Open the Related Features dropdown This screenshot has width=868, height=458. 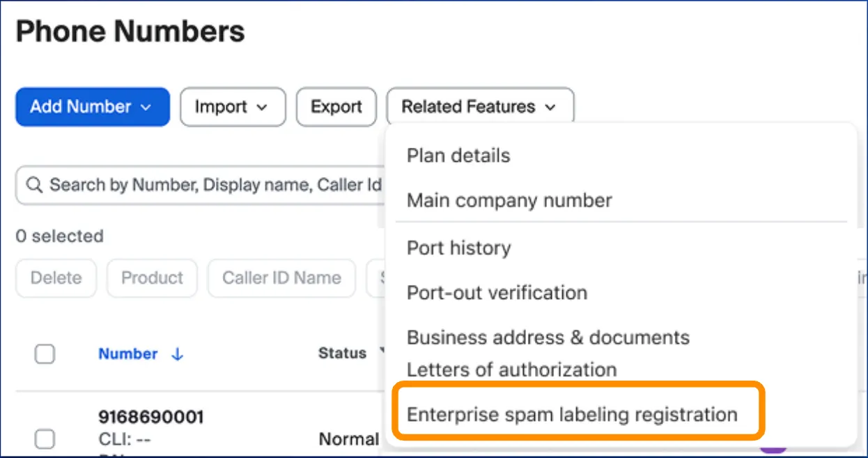coord(479,106)
